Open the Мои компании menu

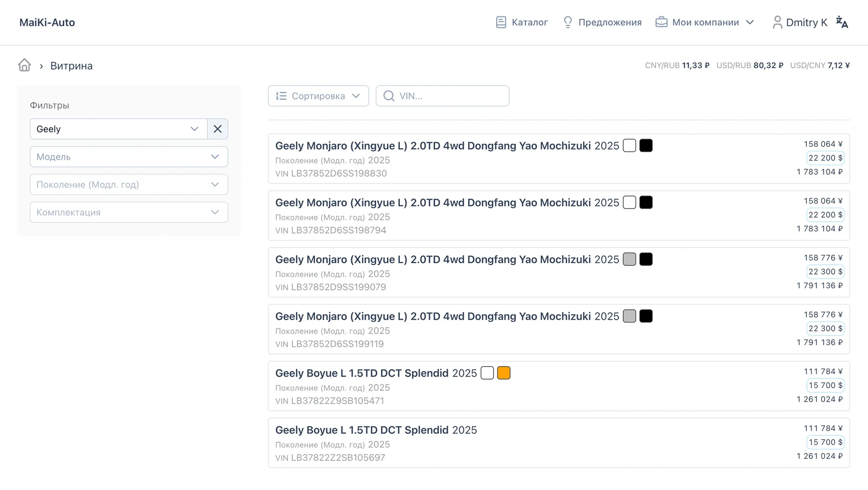tap(705, 22)
